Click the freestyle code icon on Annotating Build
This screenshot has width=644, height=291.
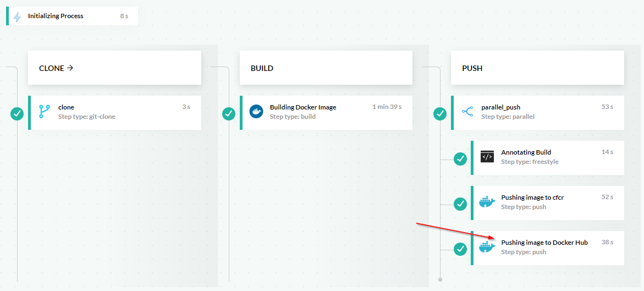coord(487,157)
